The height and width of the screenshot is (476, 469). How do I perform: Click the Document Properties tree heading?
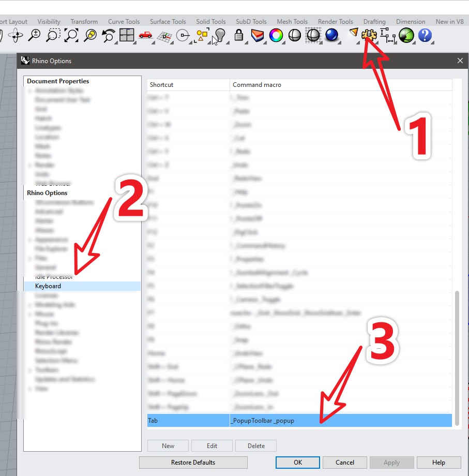[58, 81]
